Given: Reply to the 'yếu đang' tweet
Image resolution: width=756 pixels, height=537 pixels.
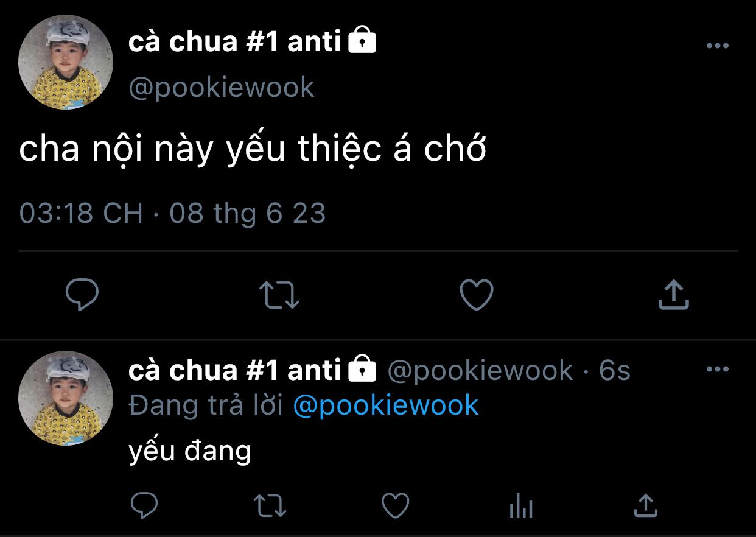Looking at the screenshot, I should pyautogui.click(x=144, y=505).
